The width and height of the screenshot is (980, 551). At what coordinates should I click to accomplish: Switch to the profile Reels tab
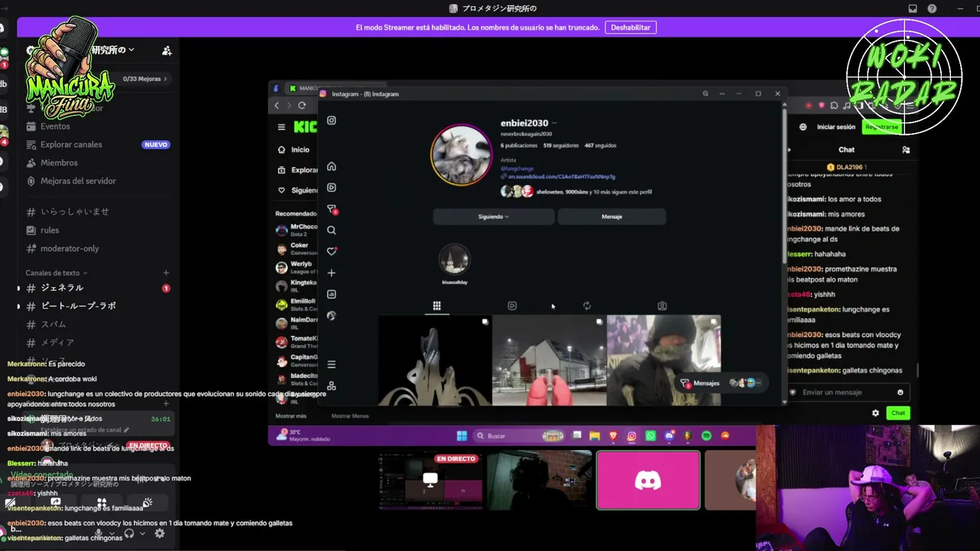512,306
